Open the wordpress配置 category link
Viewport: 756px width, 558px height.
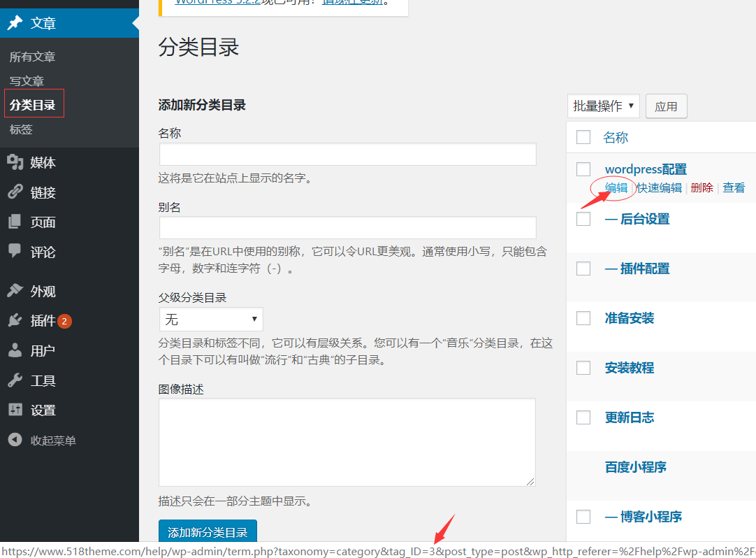point(646,169)
